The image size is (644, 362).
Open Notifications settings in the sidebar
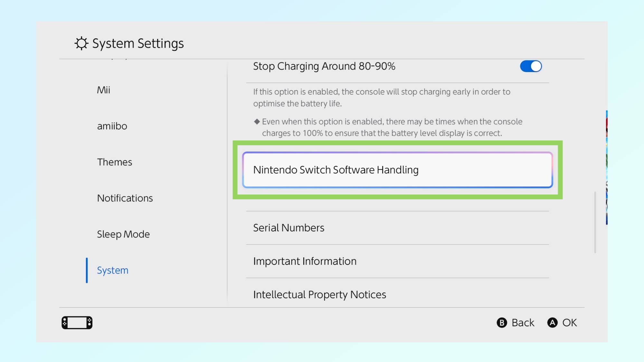coord(125,198)
